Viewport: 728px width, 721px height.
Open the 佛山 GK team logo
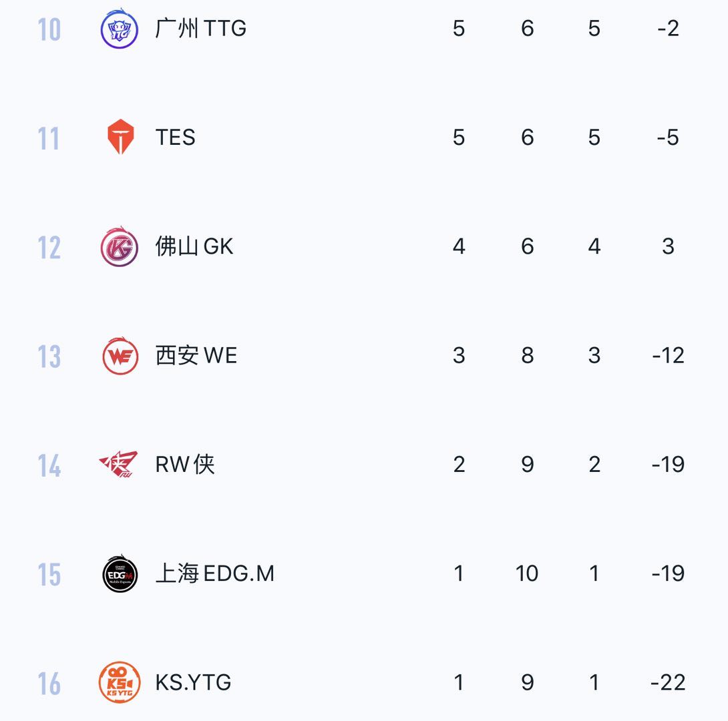(x=120, y=247)
